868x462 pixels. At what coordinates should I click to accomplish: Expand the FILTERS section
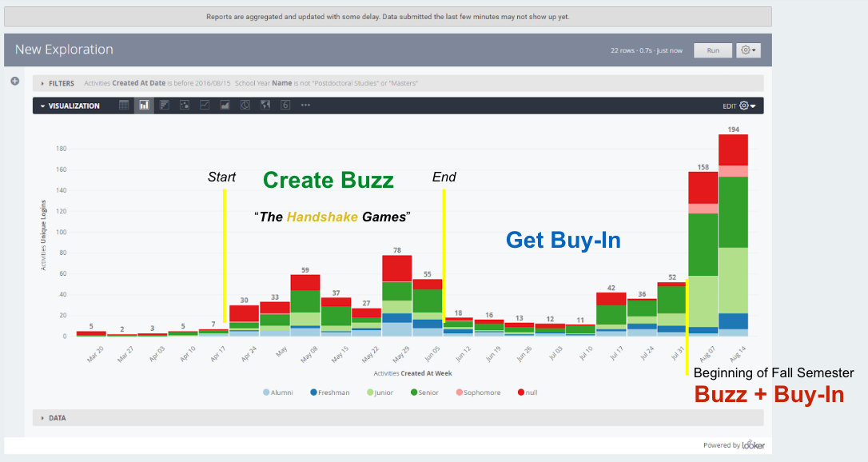[x=58, y=84]
